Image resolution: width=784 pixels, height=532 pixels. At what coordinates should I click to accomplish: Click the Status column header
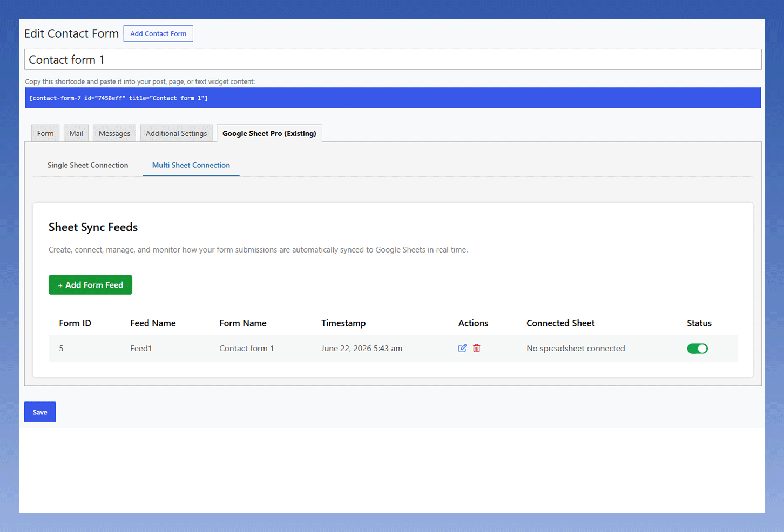pyautogui.click(x=699, y=323)
